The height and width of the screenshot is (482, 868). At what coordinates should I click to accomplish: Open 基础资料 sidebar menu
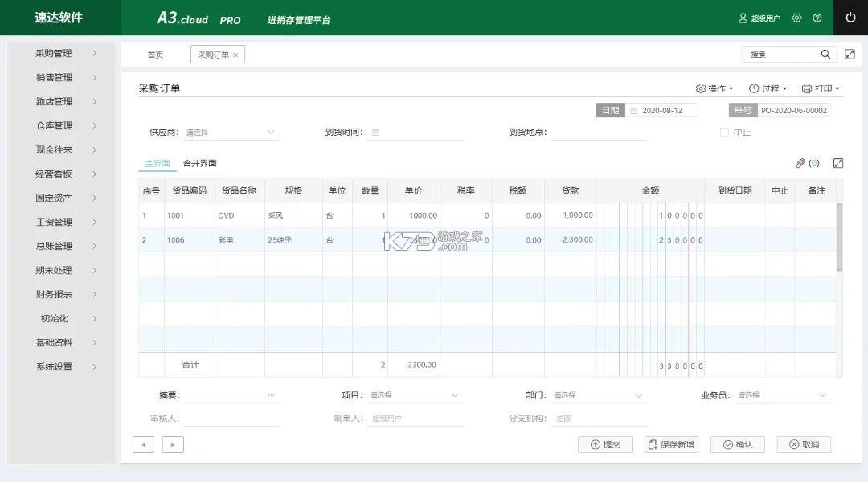[61, 342]
